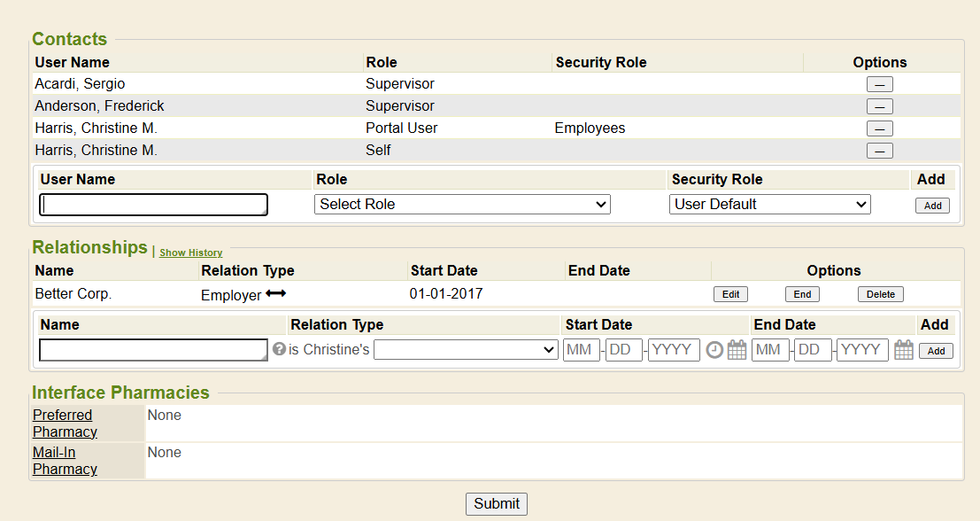Click the help question mark icon

pos(279,349)
